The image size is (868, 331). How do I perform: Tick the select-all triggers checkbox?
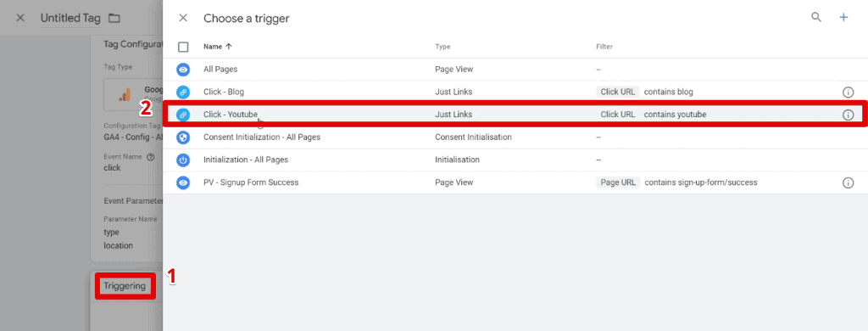tap(183, 48)
